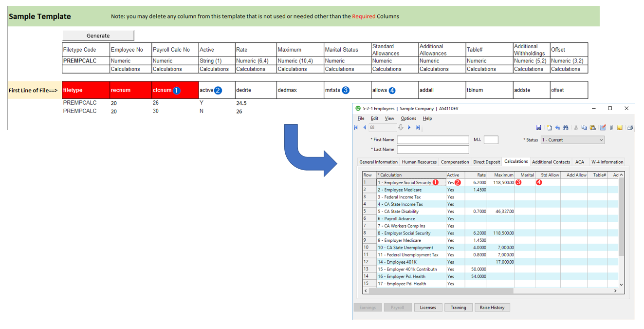Click the Print icon in toolbar
Viewport: 644px width, 329px height.
629,128
